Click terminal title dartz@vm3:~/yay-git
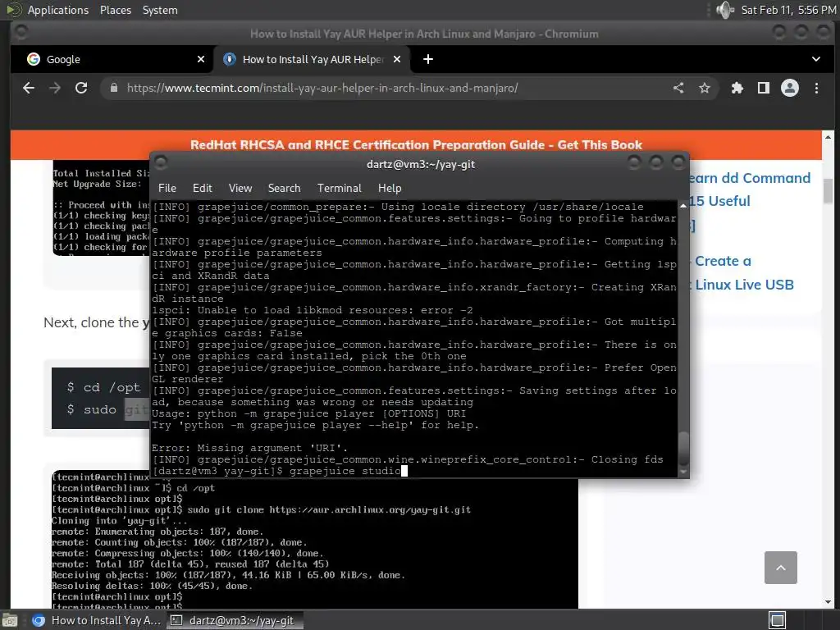 click(x=421, y=164)
